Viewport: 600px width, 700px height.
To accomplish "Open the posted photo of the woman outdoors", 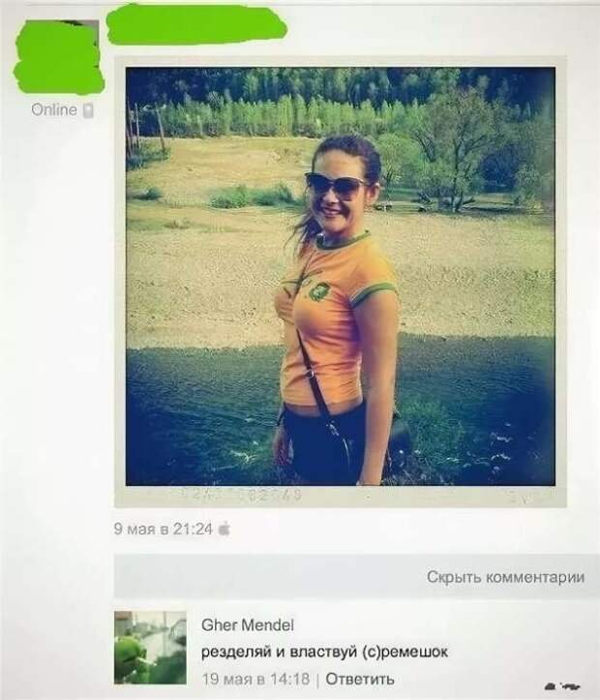I will (341, 276).
